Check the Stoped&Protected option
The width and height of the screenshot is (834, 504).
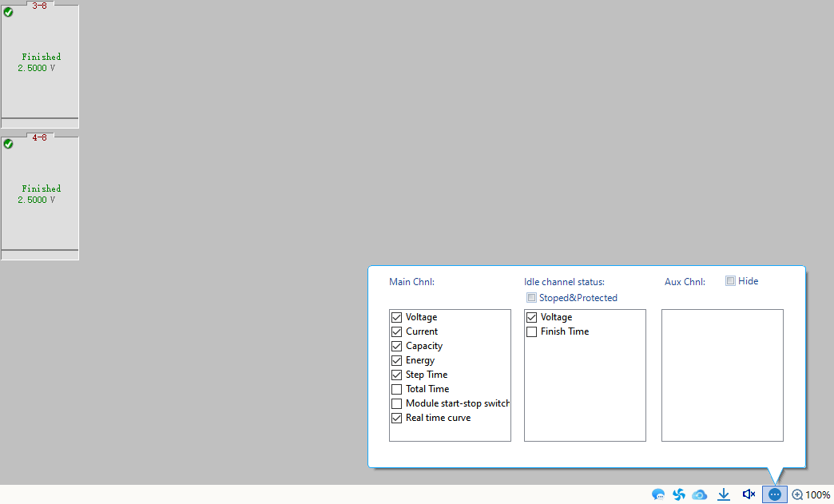point(531,298)
